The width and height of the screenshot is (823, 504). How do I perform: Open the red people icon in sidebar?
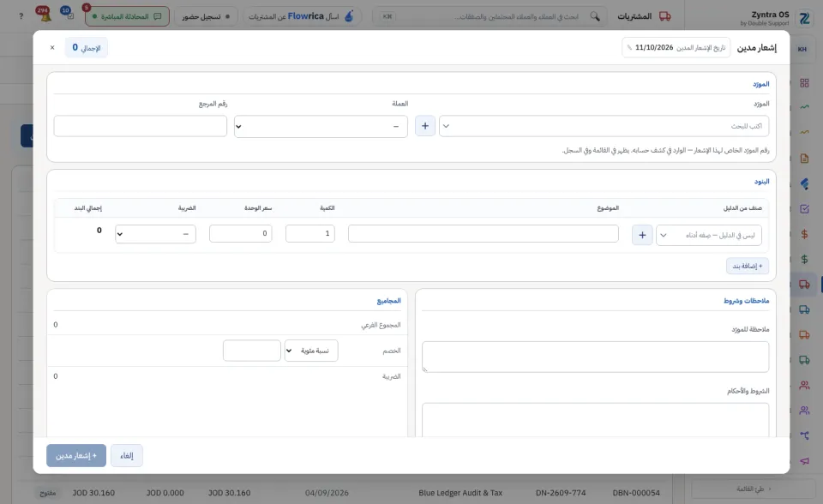tap(804, 386)
